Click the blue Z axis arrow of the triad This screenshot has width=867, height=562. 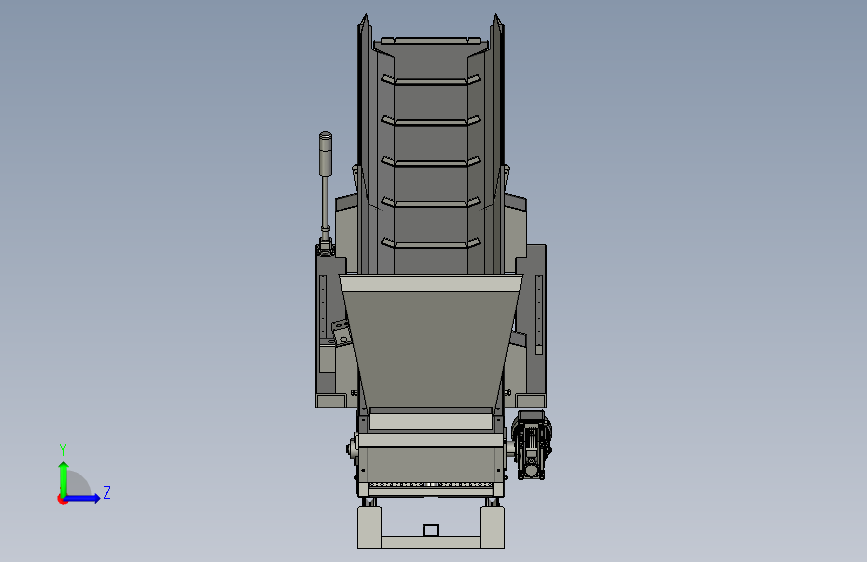[x=83, y=498]
